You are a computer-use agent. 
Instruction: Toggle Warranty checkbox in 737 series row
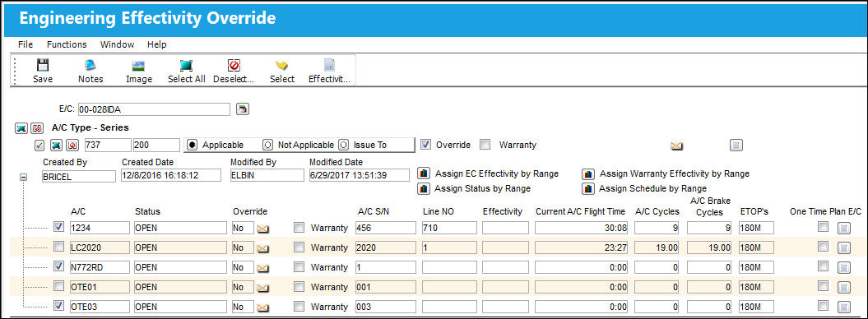click(485, 145)
